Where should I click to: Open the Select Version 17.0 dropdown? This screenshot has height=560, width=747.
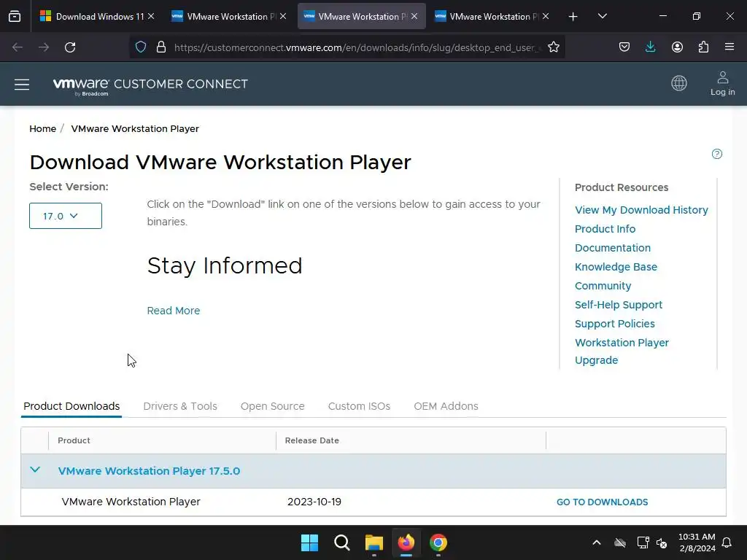pyautogui.click(x=65, y=216)
